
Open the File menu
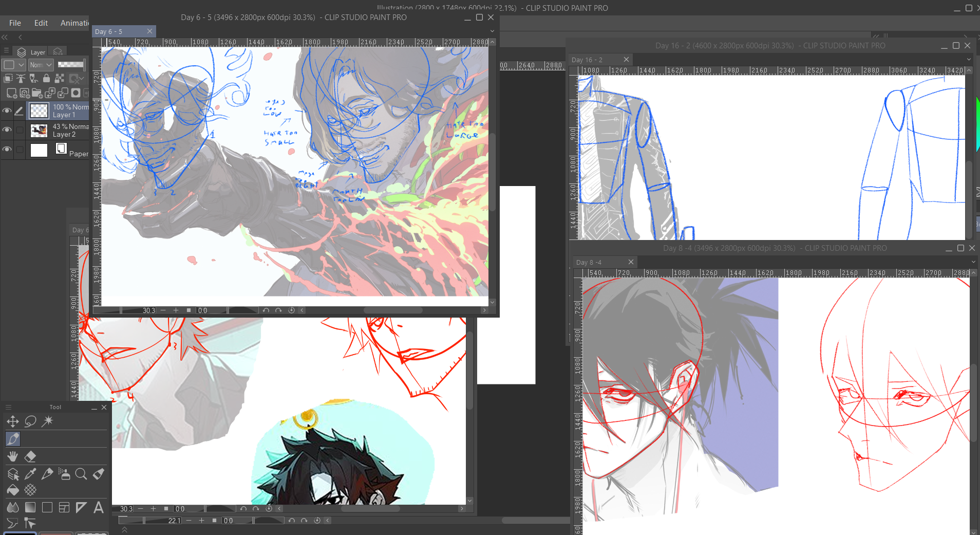15,23
